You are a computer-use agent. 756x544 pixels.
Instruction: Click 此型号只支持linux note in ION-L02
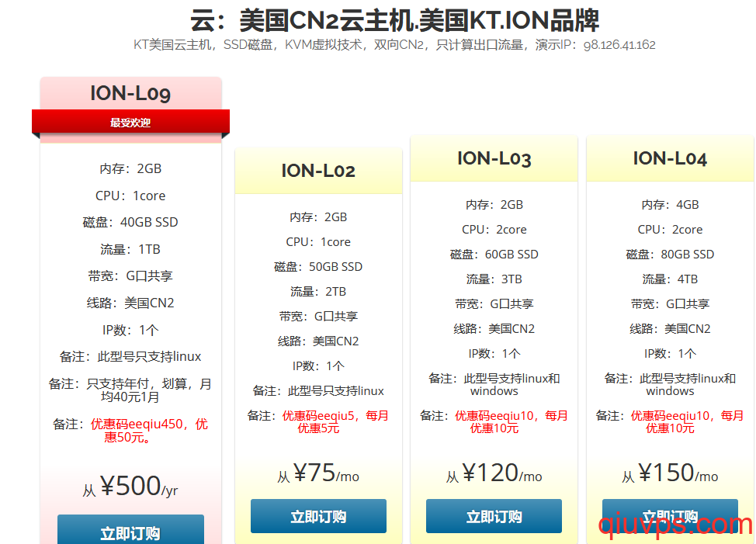318,391
